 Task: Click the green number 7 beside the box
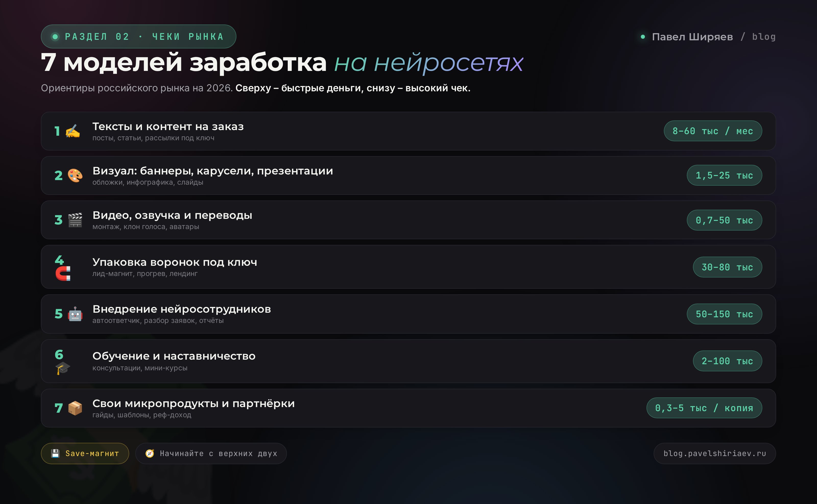[x=58, y=408]
